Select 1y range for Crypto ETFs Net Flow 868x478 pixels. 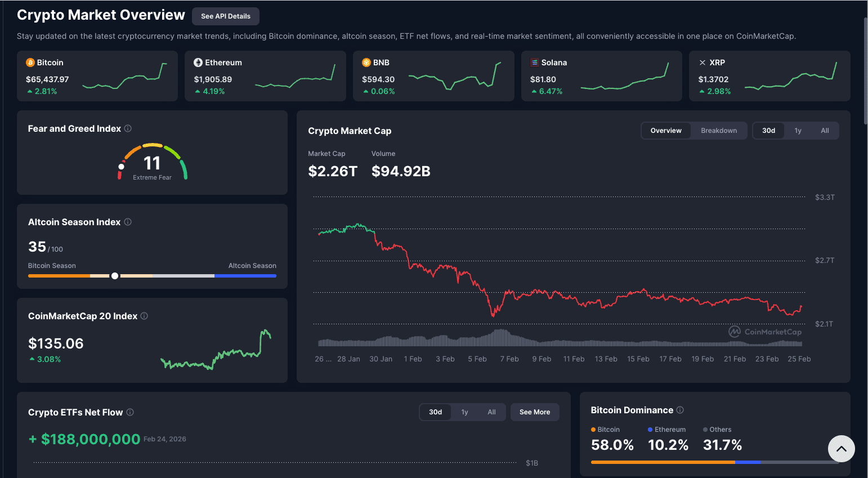[x=464, y=412]
